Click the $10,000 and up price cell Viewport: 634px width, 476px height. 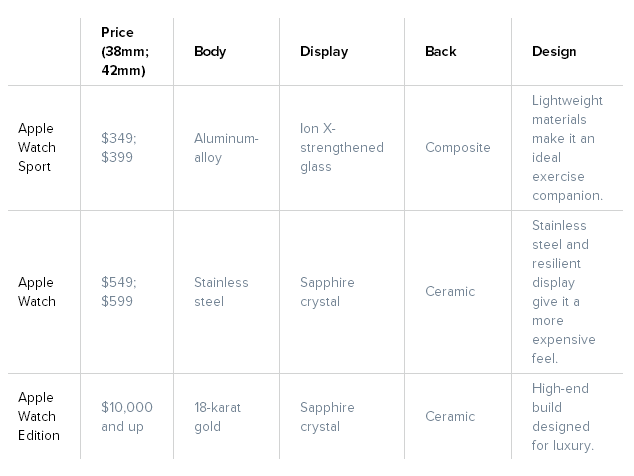127,417
